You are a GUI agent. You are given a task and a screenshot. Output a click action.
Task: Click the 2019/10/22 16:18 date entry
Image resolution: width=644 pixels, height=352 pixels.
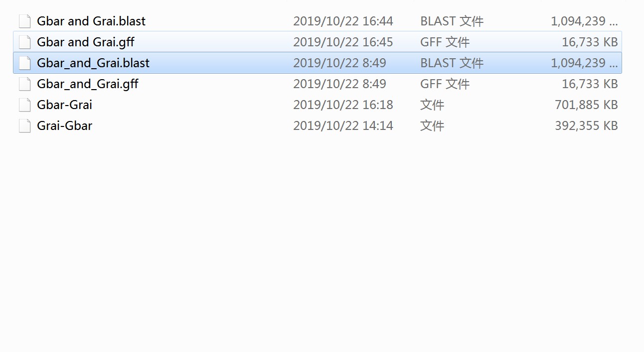tap(343, 105)
